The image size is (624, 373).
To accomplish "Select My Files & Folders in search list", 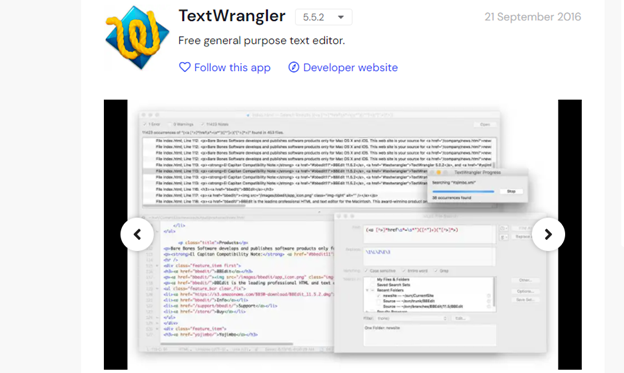I will (393, 280).
